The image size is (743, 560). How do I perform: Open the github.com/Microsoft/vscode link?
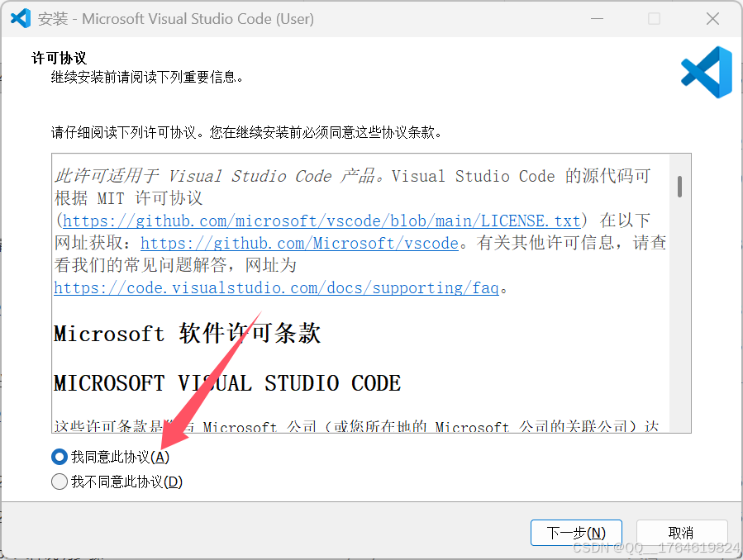click(299, 243)
